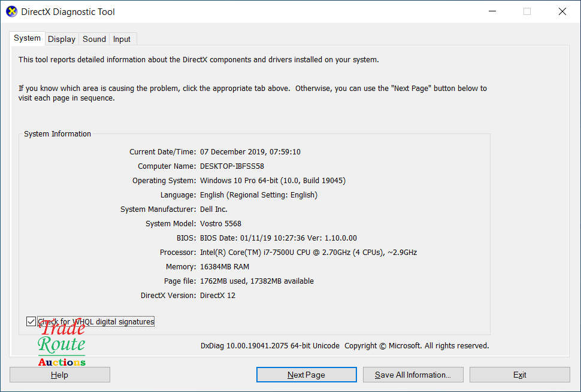
Task: Click the Next Page button
Action: pos(306,375)
